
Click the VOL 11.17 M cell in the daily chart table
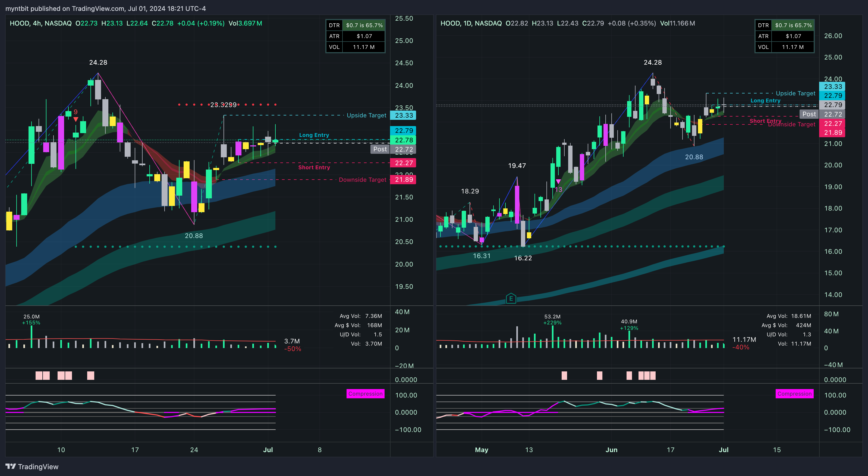pyautogui.click(x=793, y=47)
